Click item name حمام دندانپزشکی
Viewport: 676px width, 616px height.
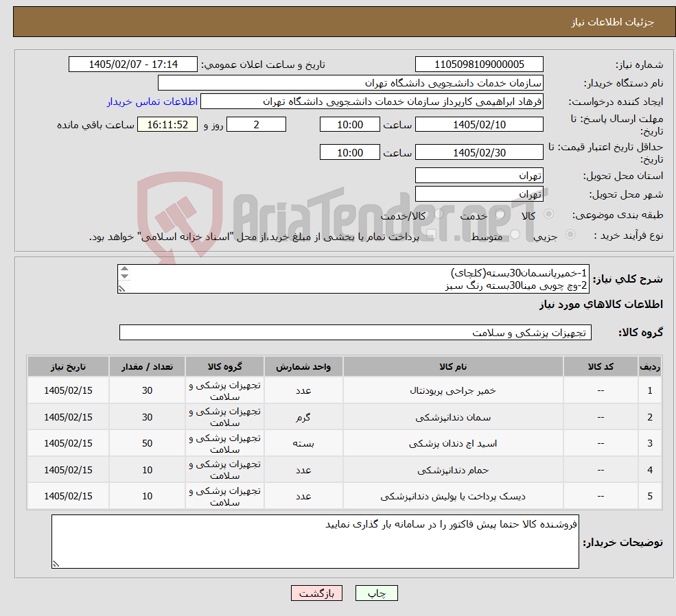[453, 470]
